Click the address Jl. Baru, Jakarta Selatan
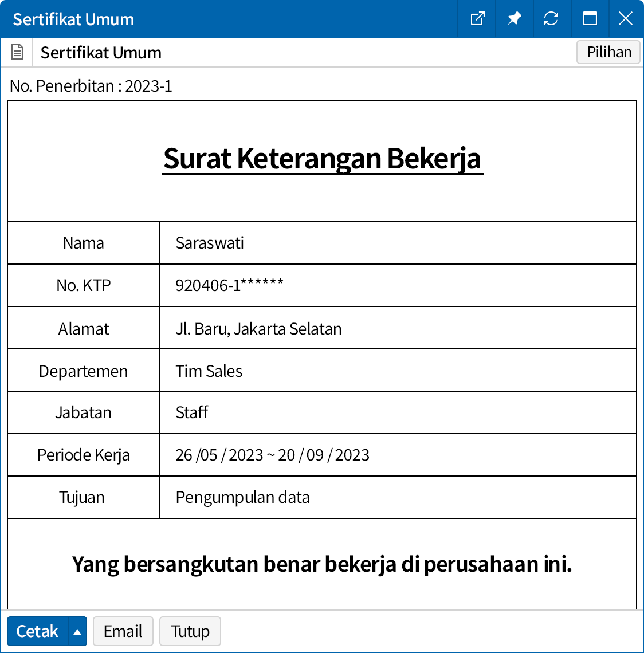This screenshot has width=644, height=653. [258, 329]
